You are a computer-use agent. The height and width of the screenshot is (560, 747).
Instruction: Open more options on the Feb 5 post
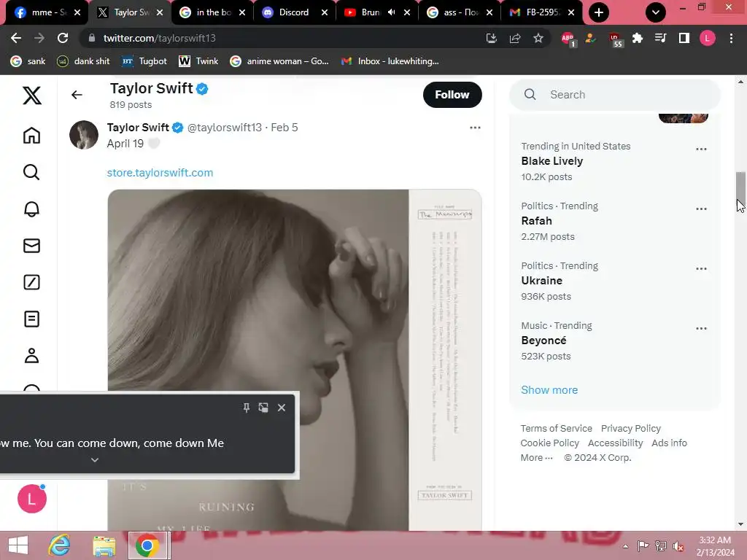(x=475, y=128)
